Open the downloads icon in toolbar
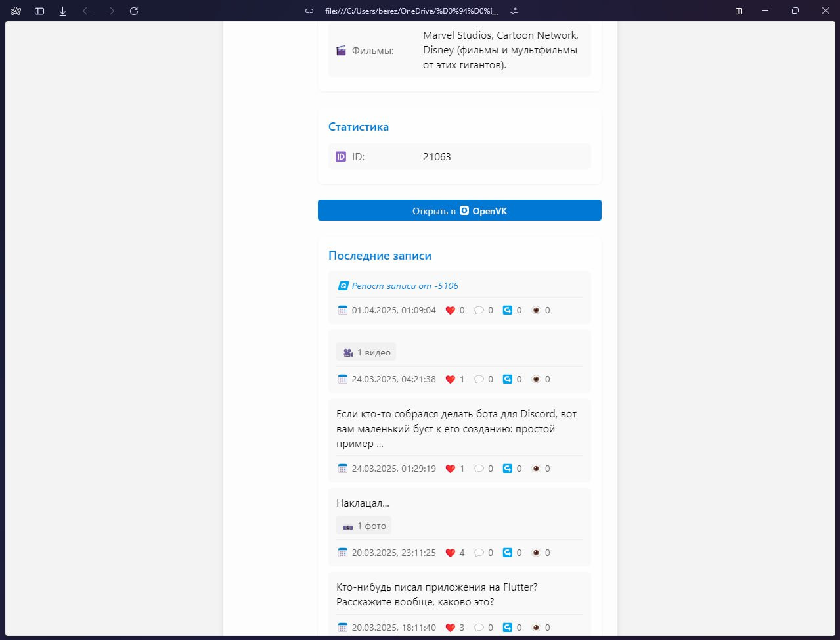This screenshot has width=840, height=640. 63,11
